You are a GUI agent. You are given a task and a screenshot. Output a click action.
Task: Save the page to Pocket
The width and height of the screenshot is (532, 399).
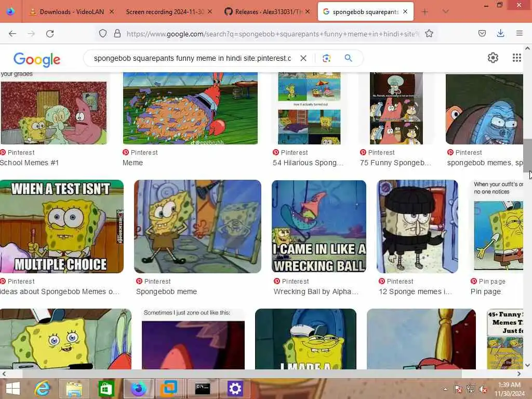(x=482, y=33)
